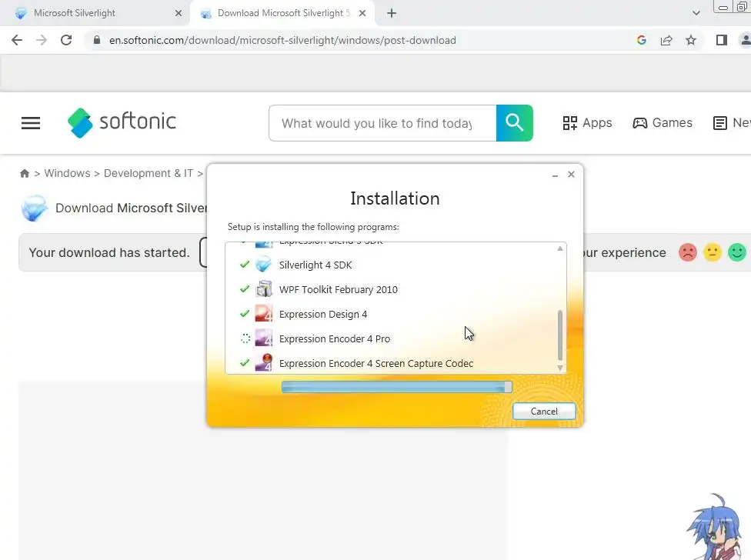
Task: Click the Expression Design 4 icon
Action: [263, 314]
